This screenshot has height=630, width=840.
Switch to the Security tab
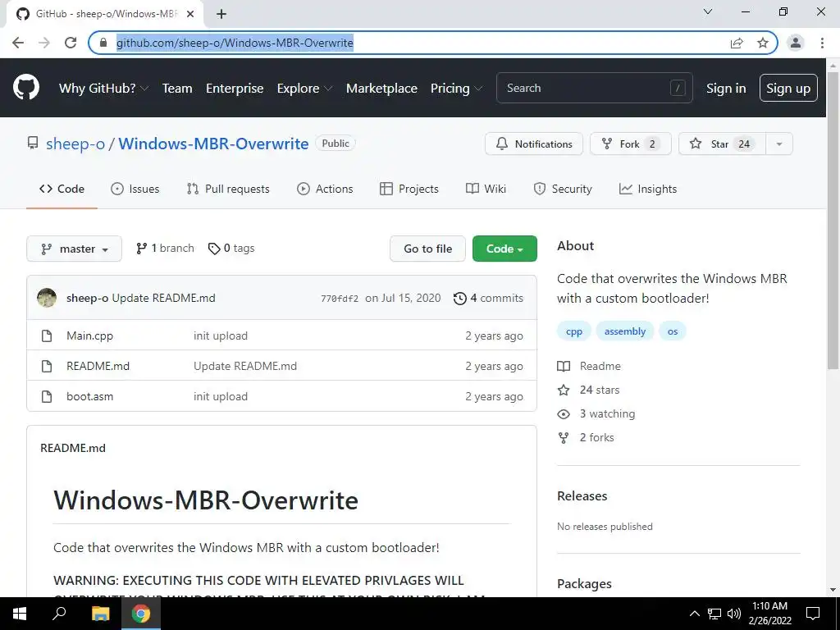tap(563, 189)
